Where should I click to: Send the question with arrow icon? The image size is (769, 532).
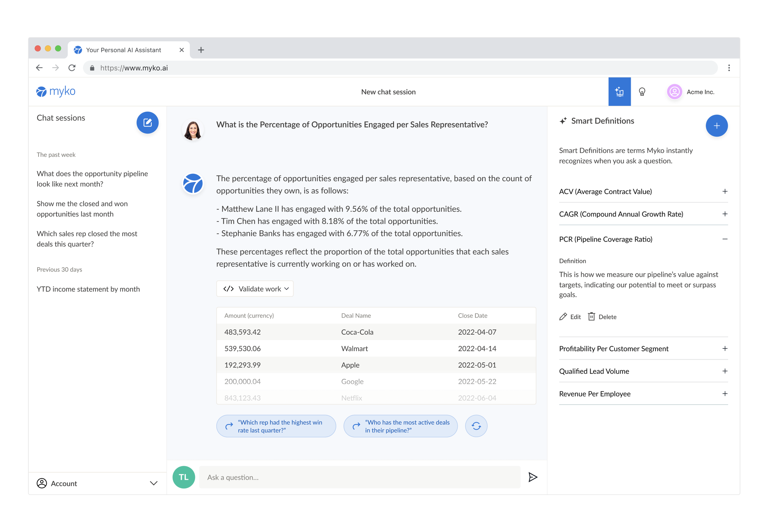[x=533, y=477]
